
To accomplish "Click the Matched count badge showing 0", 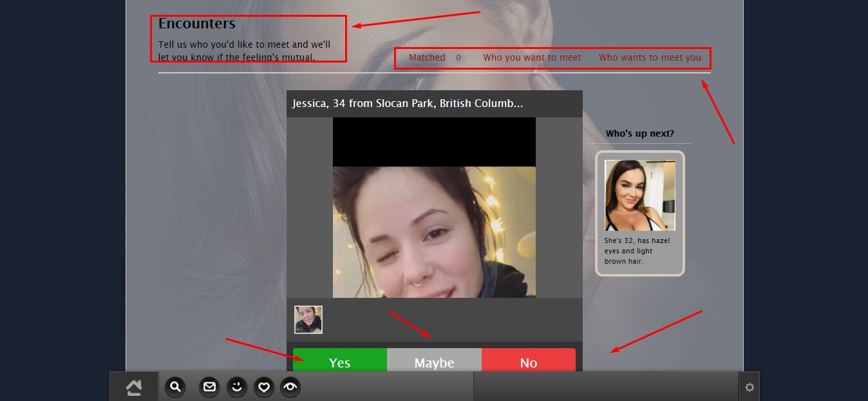I will click(x=458, y=57).
